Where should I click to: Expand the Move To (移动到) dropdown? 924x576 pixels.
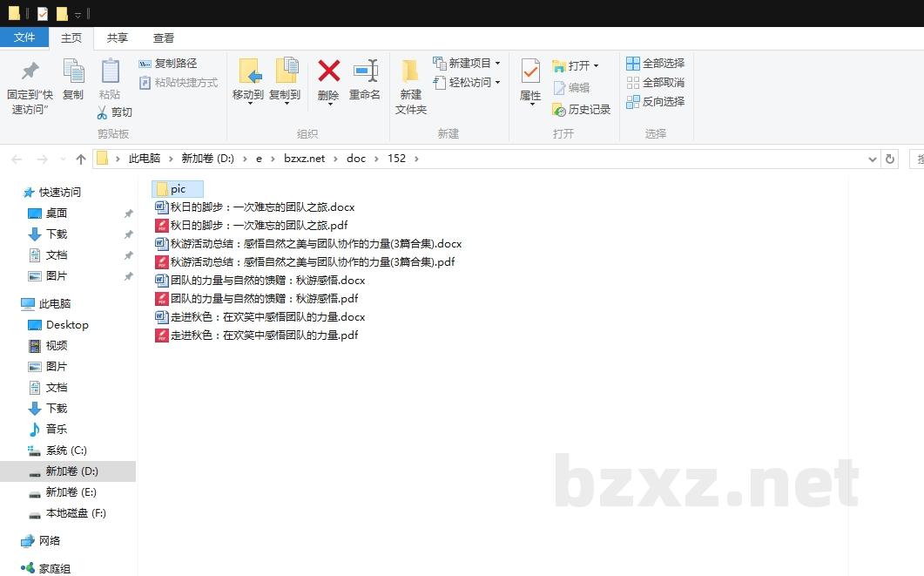tap(248, 103)
